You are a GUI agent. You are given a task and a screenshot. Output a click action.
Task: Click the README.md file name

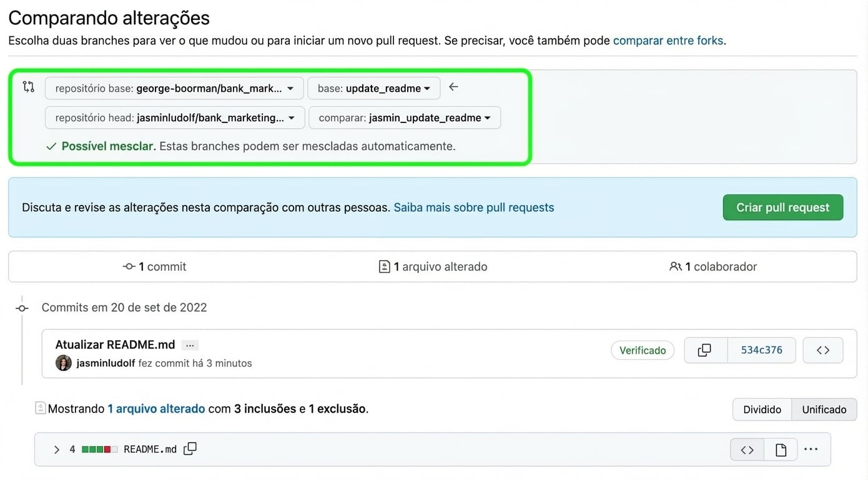click(150, 449)
